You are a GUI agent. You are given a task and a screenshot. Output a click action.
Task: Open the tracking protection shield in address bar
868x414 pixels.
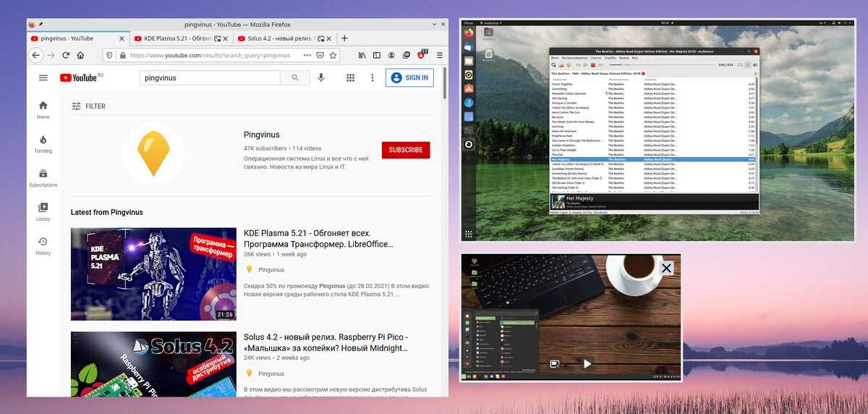[x=109, y=55]
